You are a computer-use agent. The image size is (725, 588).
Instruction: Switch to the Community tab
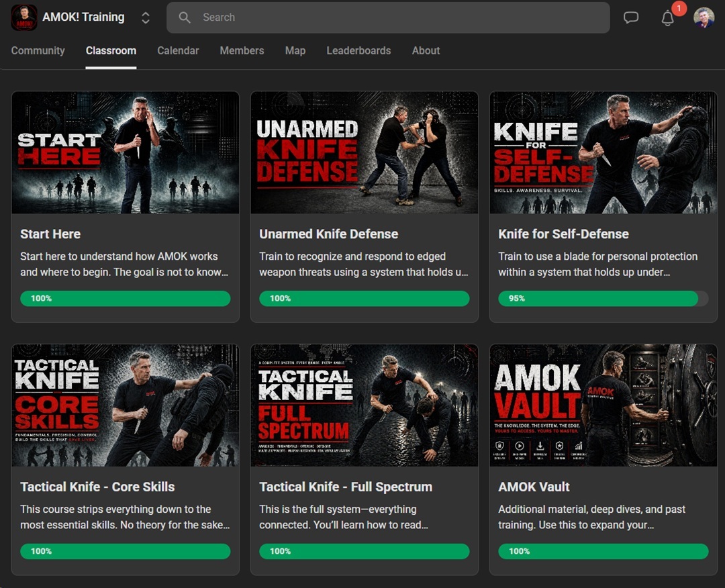tap(38, 51)
